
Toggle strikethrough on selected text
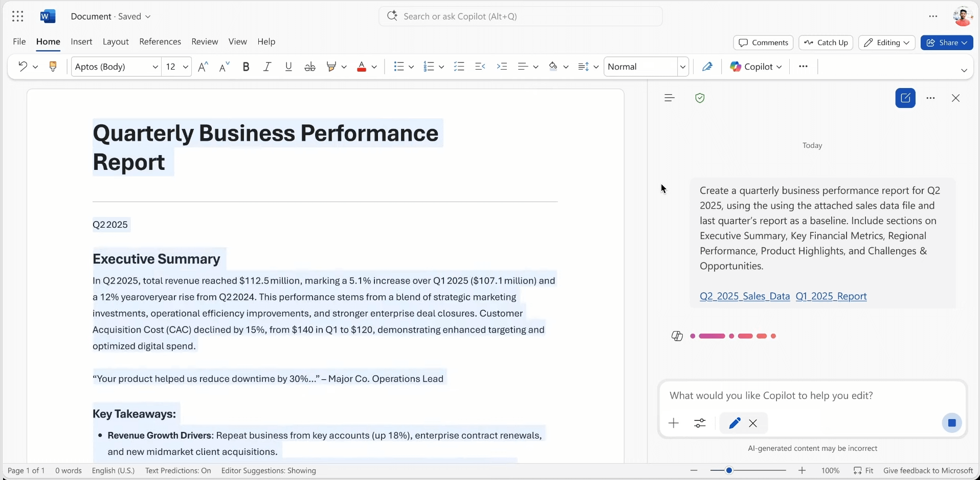tap(309, 67)
